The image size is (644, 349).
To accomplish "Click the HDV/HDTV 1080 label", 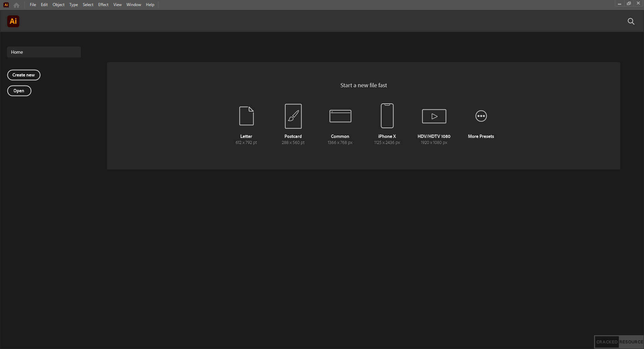I will click(x=434, y=136).
